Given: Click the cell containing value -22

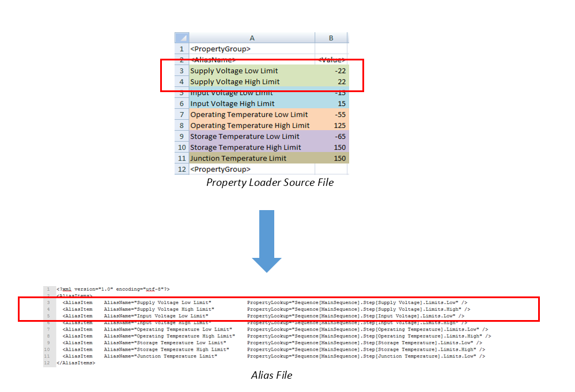Looking at the screenshot, I should 331,71.
